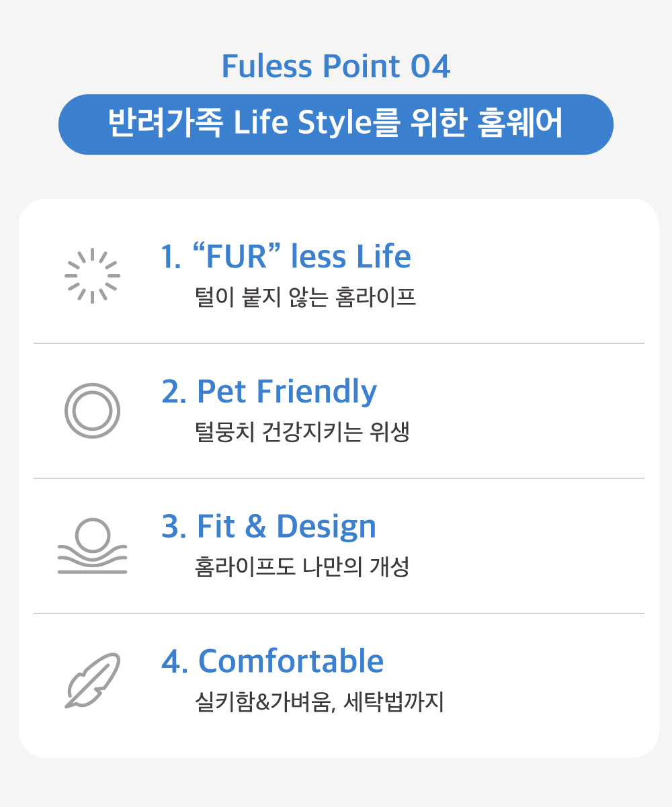672x807 pixels.
Task: Select the '2. Pet Friendly' heading
Action: [x=269, y=392]
